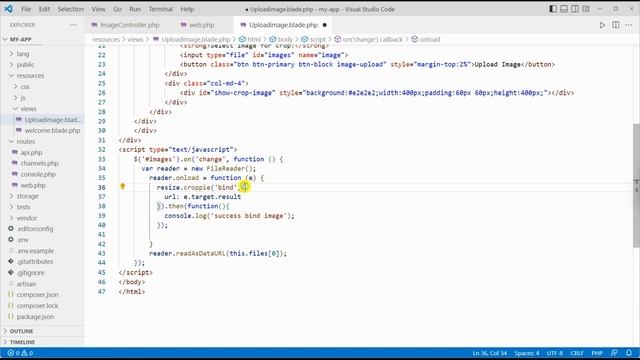This screenshot has width=640, height=360.
Task: Change end of line sequence CRLF
Action: tap(577, 353)
